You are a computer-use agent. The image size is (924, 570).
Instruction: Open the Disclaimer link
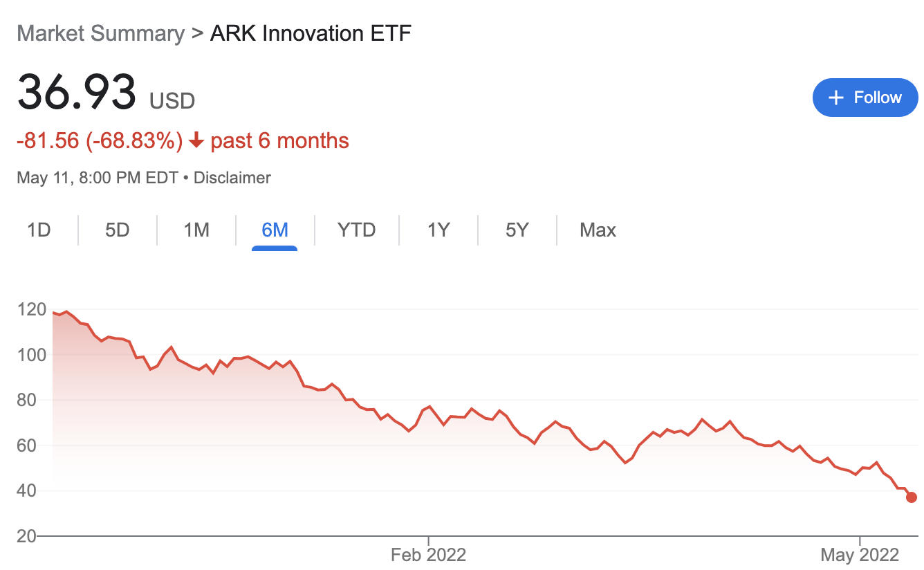coord(232,178)
